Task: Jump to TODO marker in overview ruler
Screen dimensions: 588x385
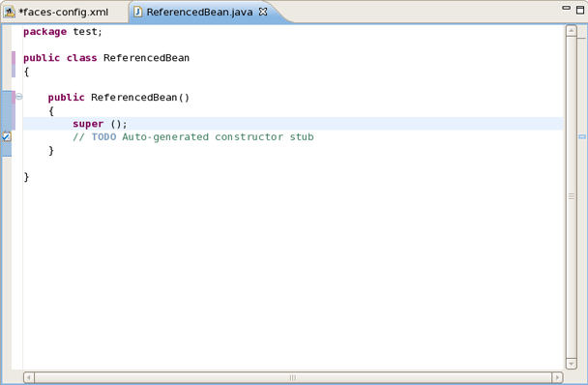Action: coord(582,136)
